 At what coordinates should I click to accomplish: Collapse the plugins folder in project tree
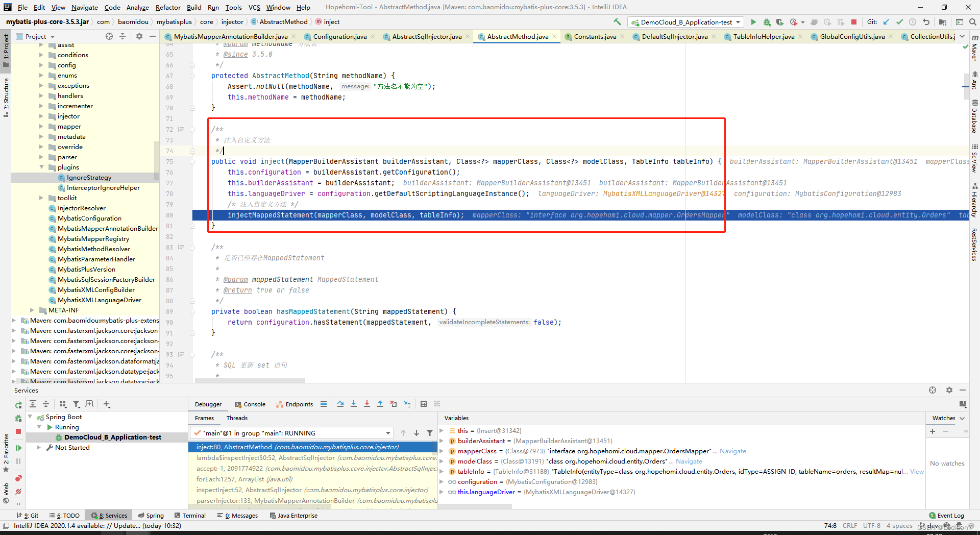point(41,167)
